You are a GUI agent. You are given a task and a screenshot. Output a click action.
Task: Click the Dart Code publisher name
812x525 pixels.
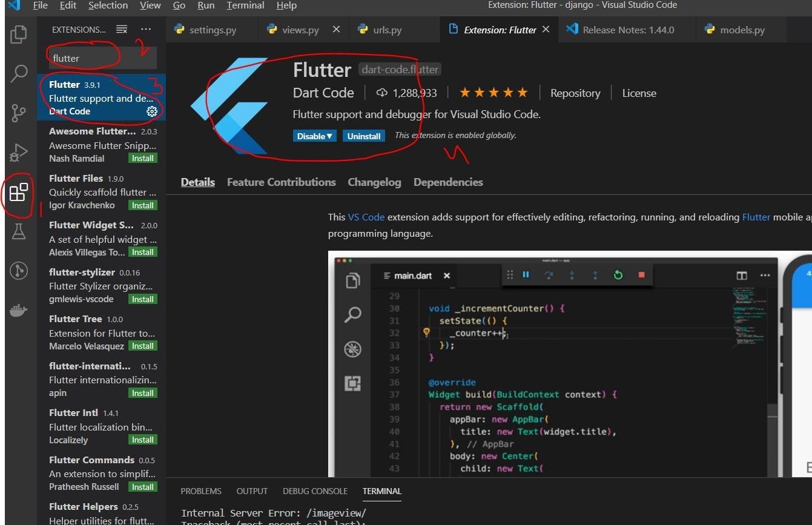[323, 93]
